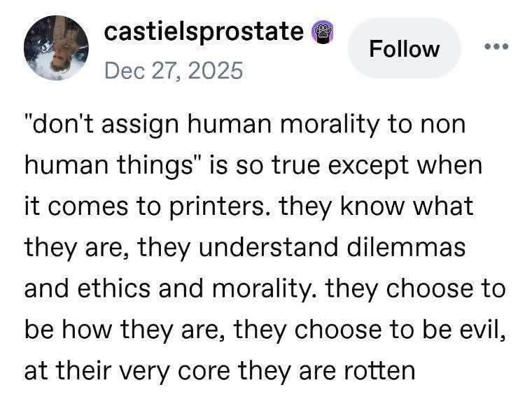Open the Dec 27, 2025 timestamp
The width and height of the screenshot is (532, 406).
pos(172,70)
